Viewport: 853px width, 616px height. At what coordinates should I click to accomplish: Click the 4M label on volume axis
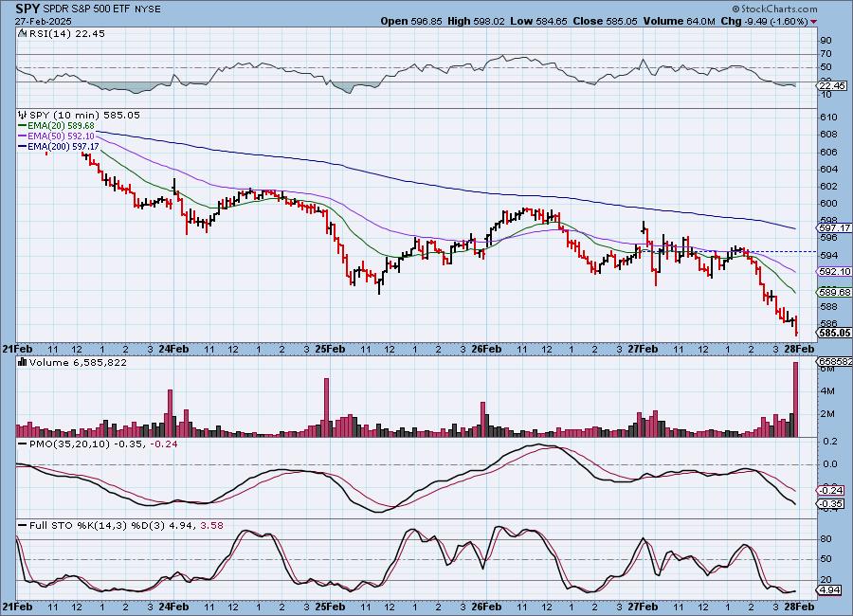click(x=827, y=390)
